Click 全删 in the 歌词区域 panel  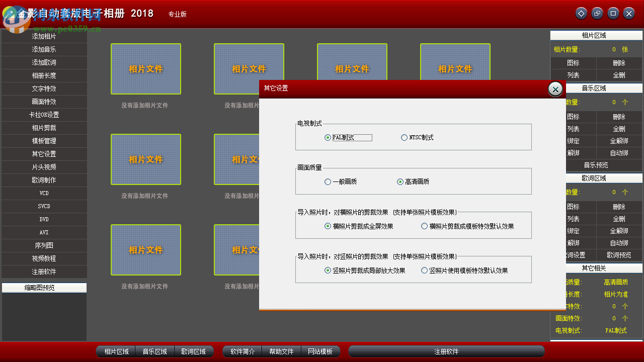point(619,219)
